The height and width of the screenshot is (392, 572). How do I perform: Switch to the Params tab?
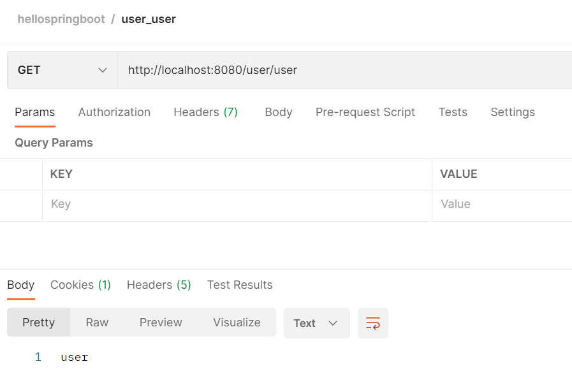click(x=35, y=112)
